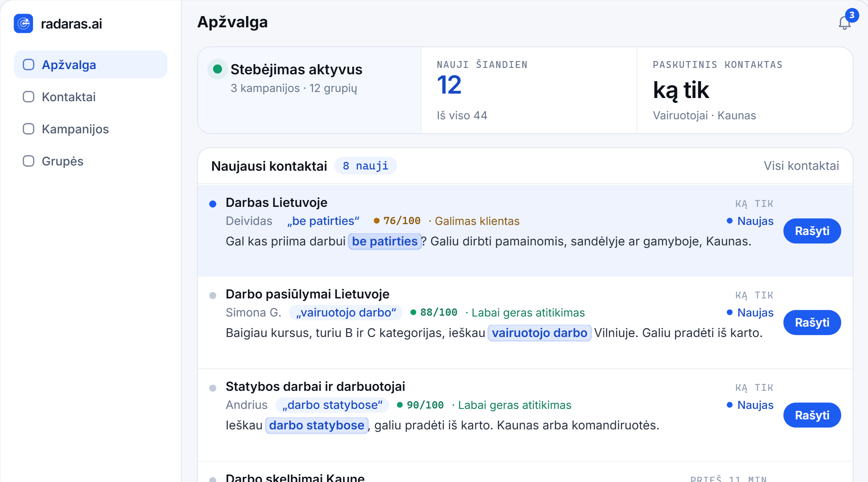
Task: Click highlighted 'darbo statybose' in message
Action: click(x=317, y=425)
